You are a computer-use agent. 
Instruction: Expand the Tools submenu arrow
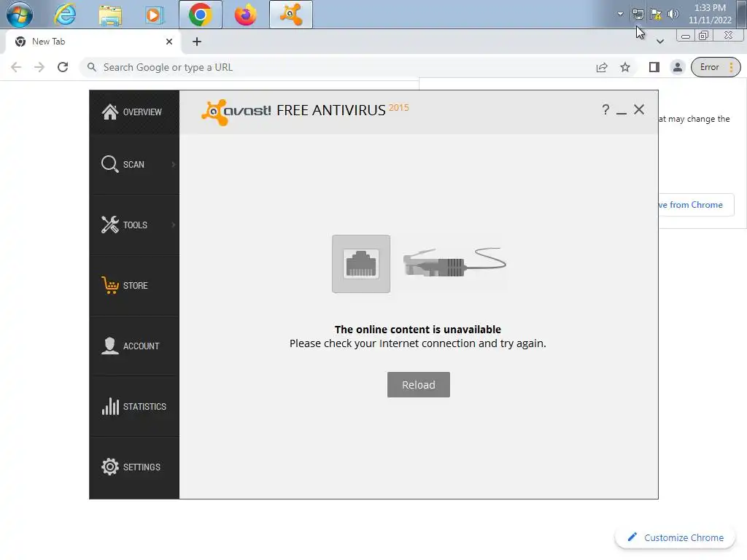[174, 225]
